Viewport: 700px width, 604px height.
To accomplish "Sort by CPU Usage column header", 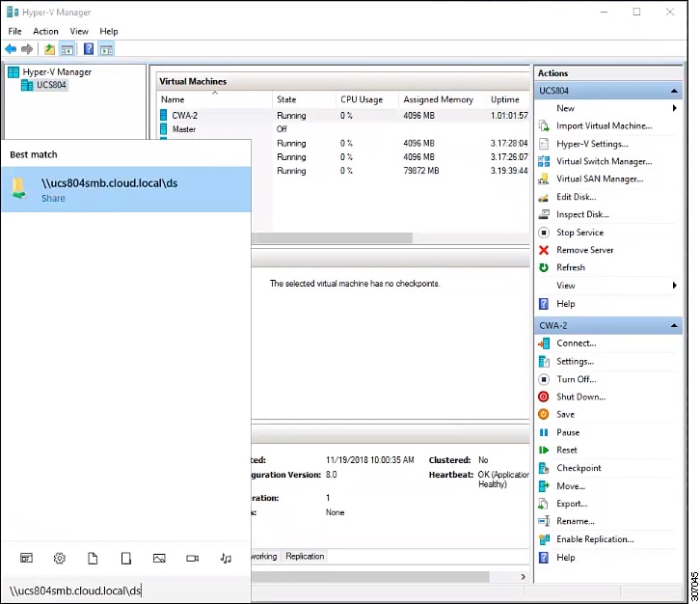I will (367, 99).
